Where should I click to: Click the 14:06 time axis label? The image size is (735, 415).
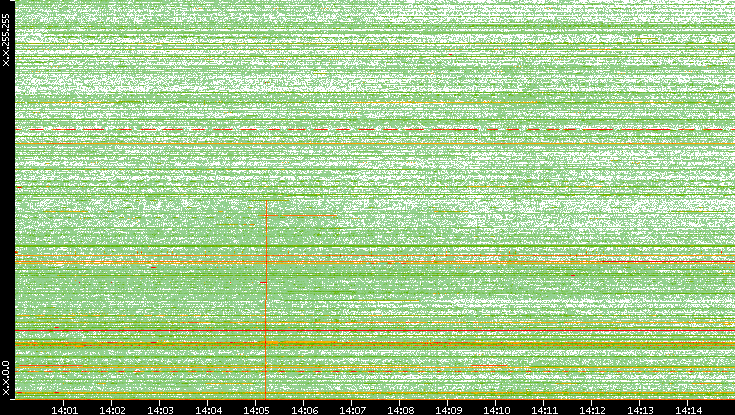click(x=305, y=410)
